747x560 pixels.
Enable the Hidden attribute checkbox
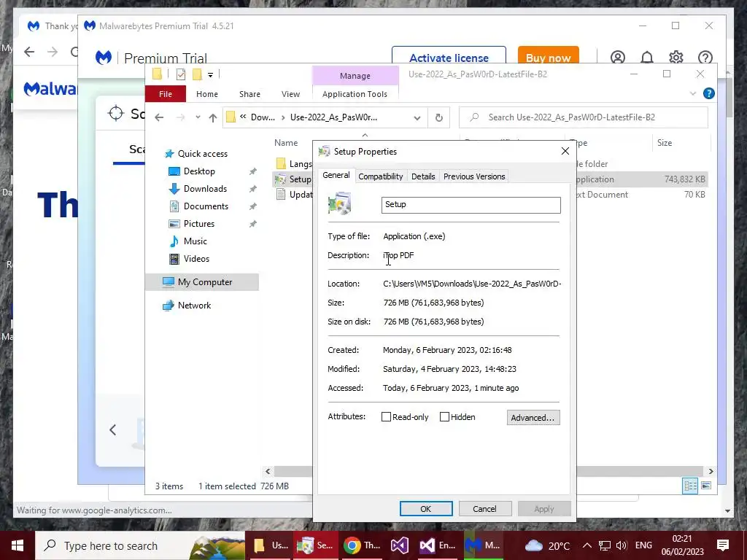444,417
